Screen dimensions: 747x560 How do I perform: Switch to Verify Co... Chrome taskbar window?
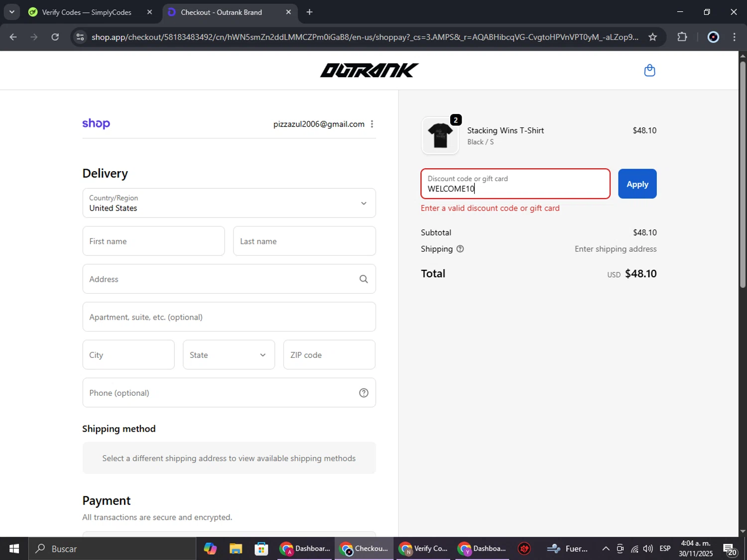(x=424, y=549)
